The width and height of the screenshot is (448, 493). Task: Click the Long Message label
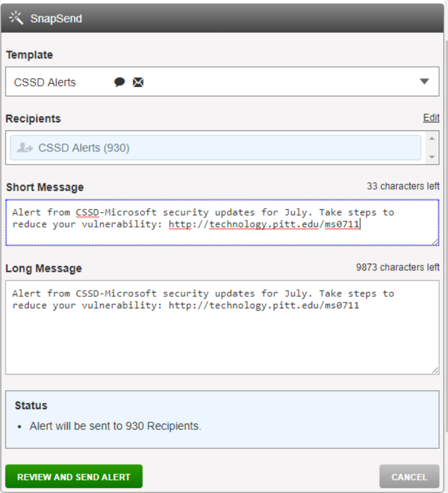(44, 268)
